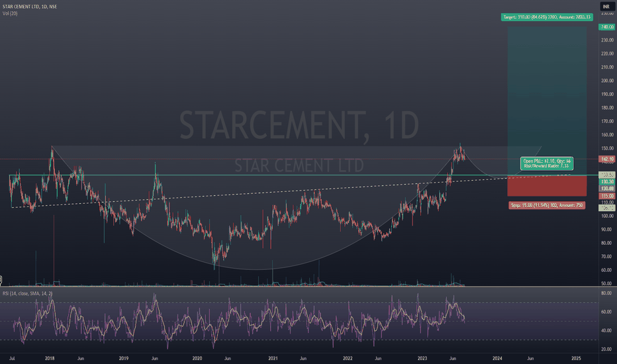Image resolution: width=617 pixels, height=364 pixels.
Task: Click 190.00 on the price scale
Action: click(x=607, y=94)
